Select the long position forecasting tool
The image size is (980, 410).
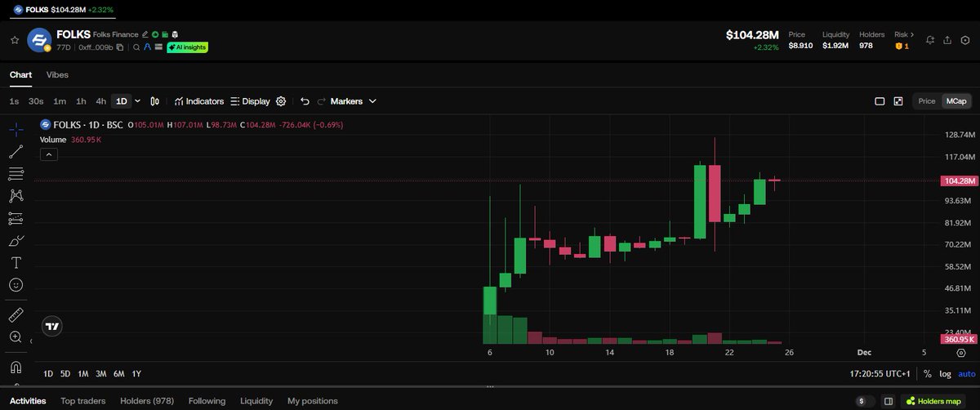coord(16,218)
